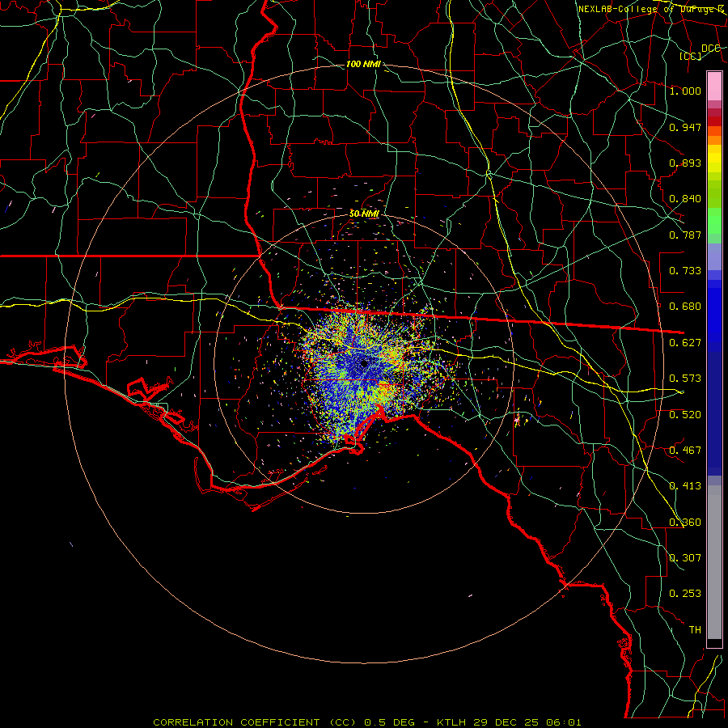Click the 0.840 color scale label

685,199
